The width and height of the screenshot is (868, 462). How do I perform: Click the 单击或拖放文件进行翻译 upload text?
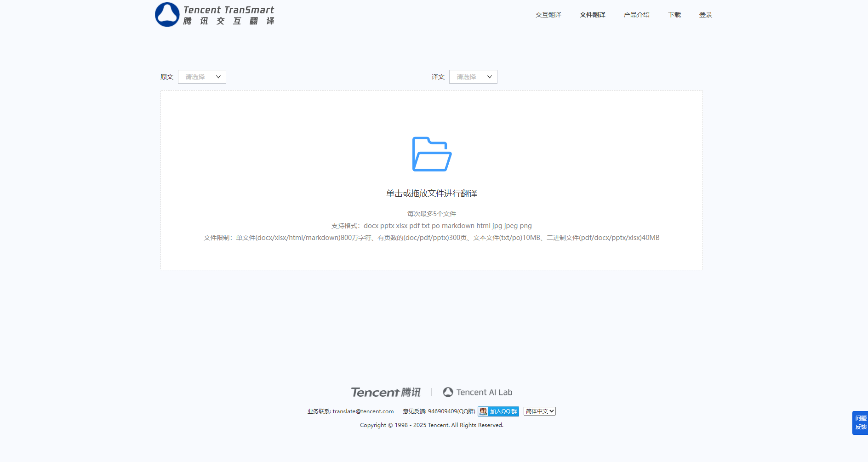(x=431, y=193)
